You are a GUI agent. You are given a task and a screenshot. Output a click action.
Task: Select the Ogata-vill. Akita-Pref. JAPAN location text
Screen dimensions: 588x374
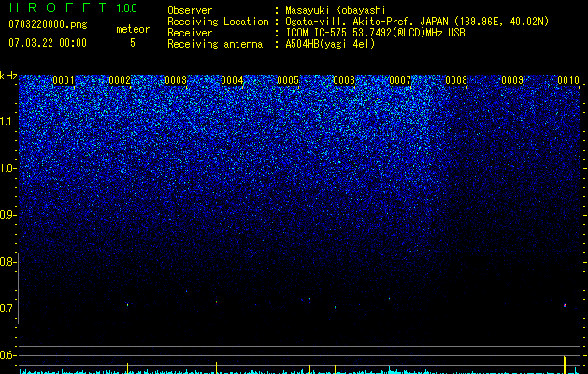coord(417,22)
